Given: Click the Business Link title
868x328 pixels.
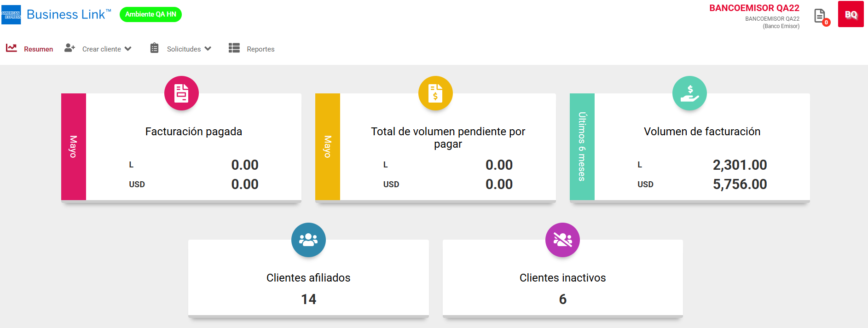Looking at the screenshot, I should [66, 15].
